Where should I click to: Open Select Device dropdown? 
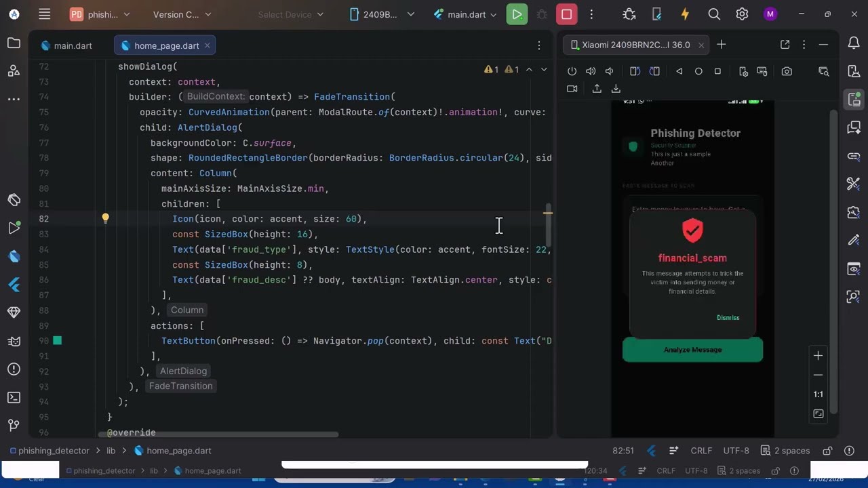tap(291, 14)
